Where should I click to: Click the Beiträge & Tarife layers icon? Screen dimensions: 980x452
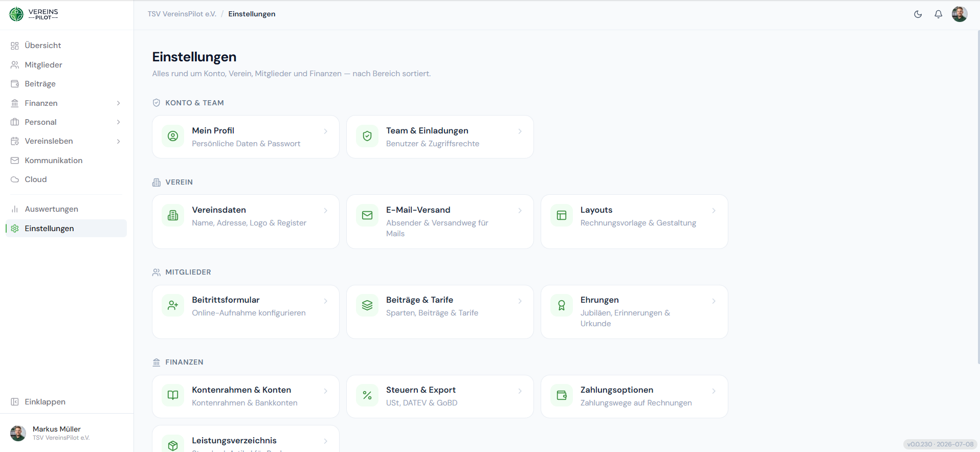(367, 305)
